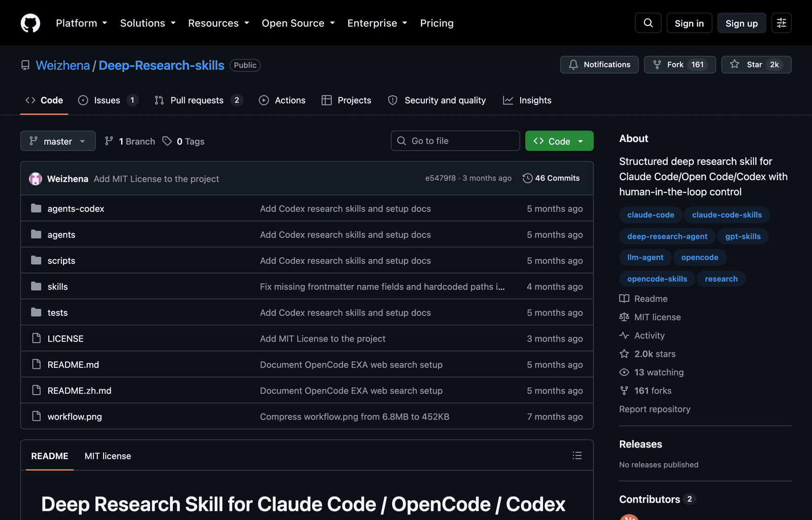Open the Pricing page
Screen dimensions: 812x520
437,23
